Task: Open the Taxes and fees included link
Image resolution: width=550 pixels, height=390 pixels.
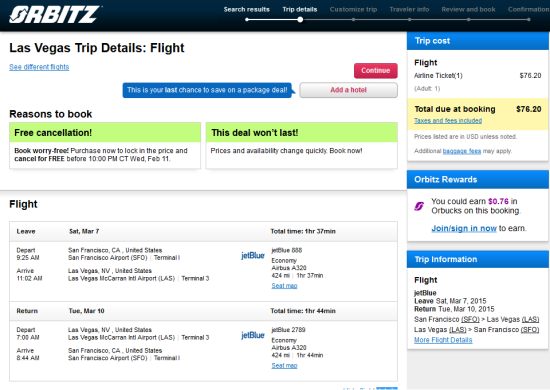Action: (448, 121)
